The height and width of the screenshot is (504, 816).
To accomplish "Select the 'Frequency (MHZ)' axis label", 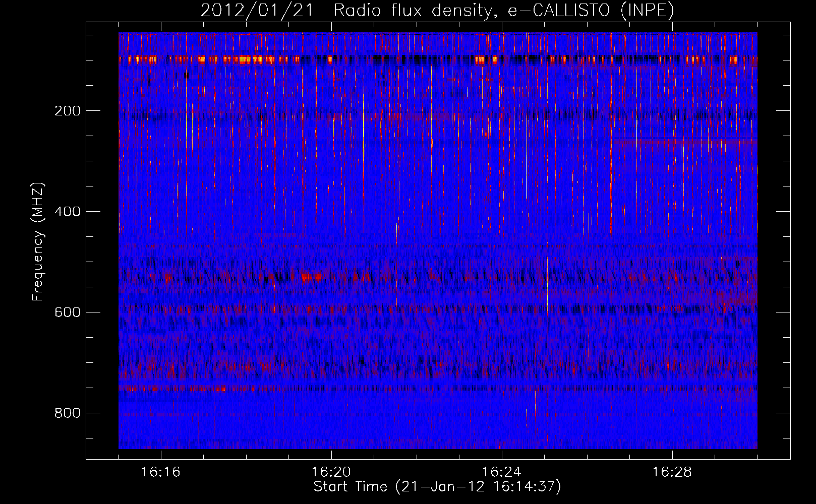I will coord(38,242).
